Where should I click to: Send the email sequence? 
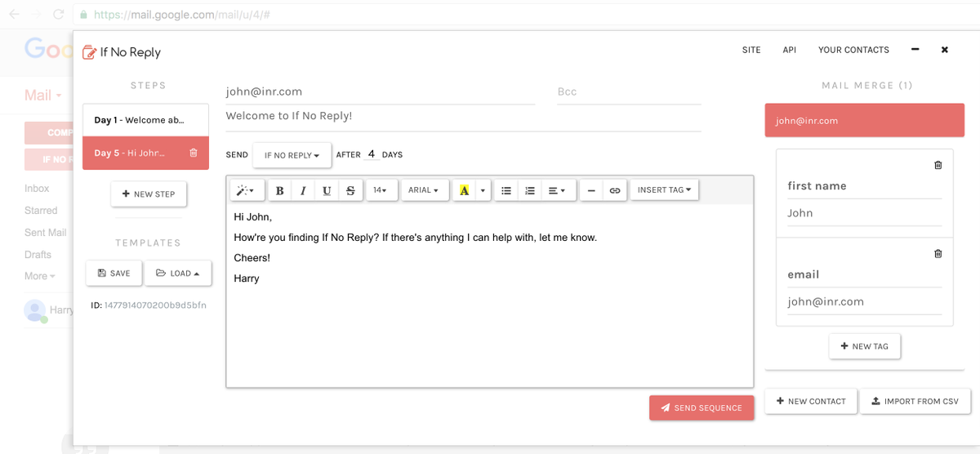click(x=702, y=407)
